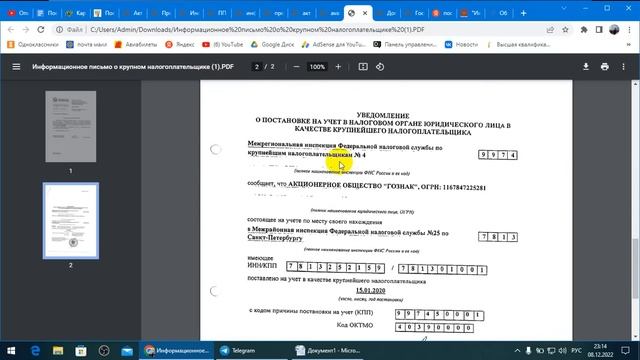Switch the РУС input language
The height and width of the screenshot is (360, 640).
(576, 351)
